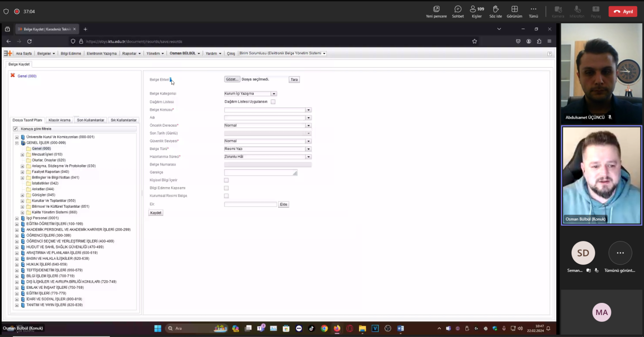Open the Güvenlik Seviyesi dropdown
644x337 pixels.
(x=309, y=141)
